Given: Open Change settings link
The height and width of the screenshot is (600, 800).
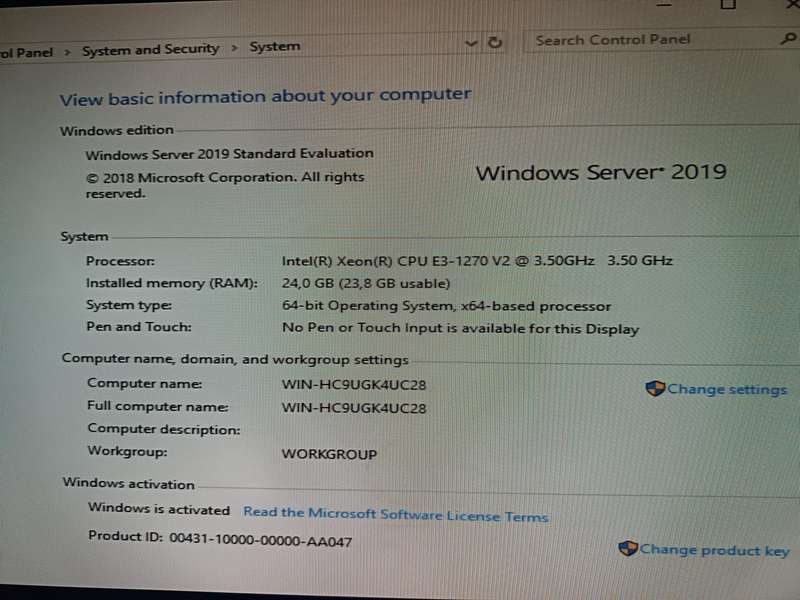Looking at the screenshot, I should (x=727, y=389).
